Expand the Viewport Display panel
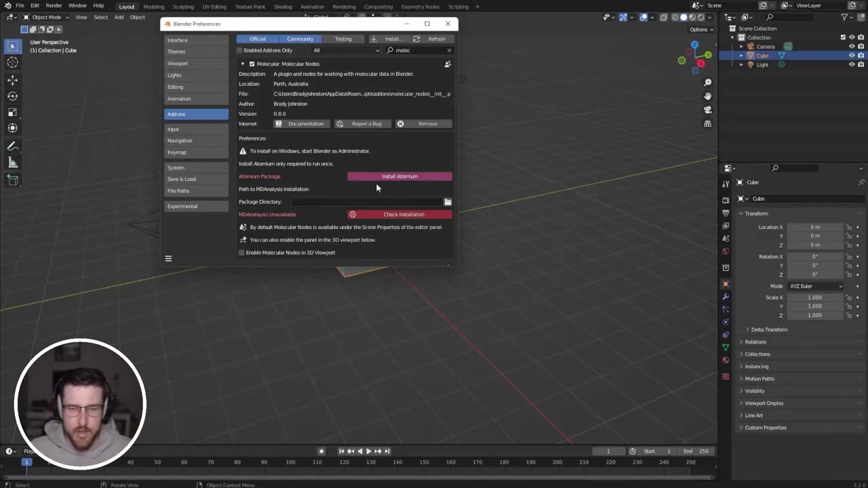Image resolution: width=868 pixels, height=488 pixels. click(764, 403)
